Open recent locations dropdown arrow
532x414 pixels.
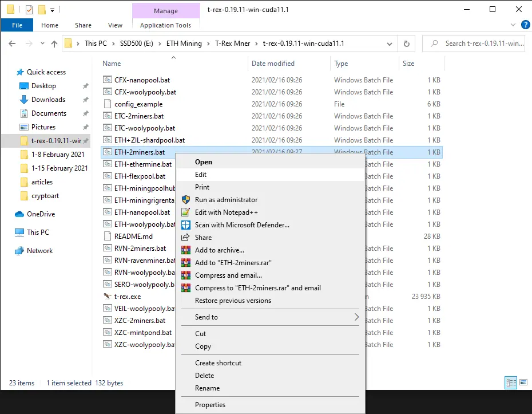pos(42,44)
